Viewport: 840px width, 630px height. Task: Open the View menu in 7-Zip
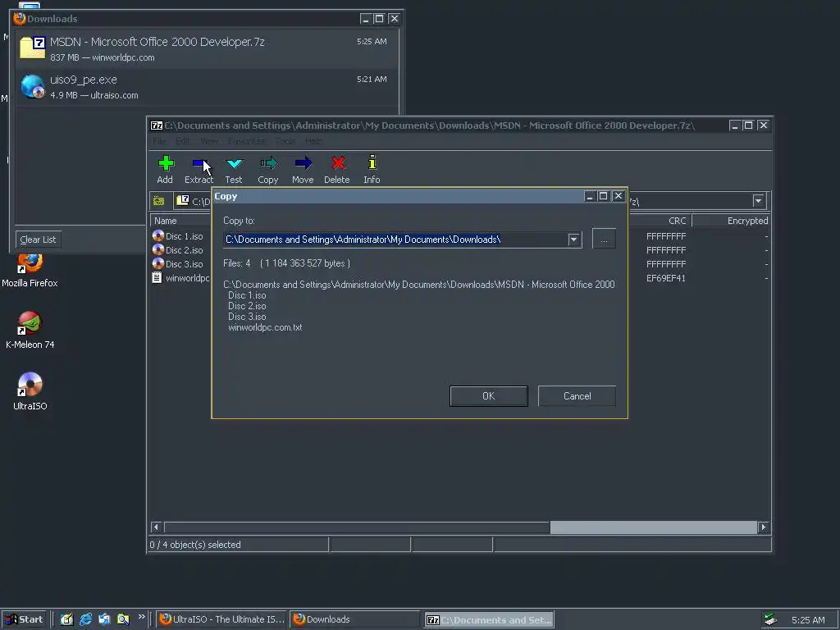(209, 141)
